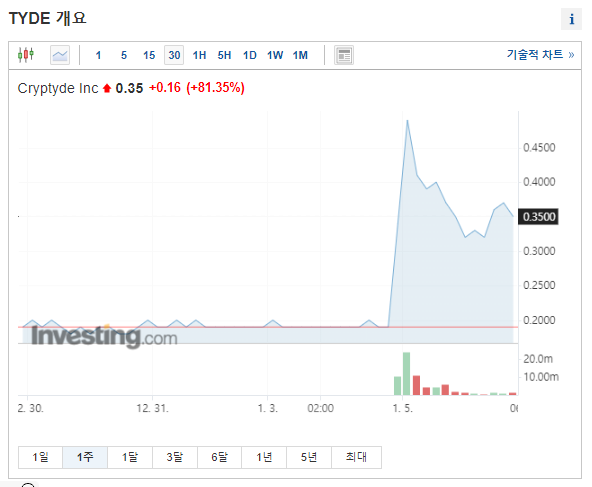The width and height of the screenshot is (592, 487).
Task: Select the 1H interval
Action: (x=199, y=55)
